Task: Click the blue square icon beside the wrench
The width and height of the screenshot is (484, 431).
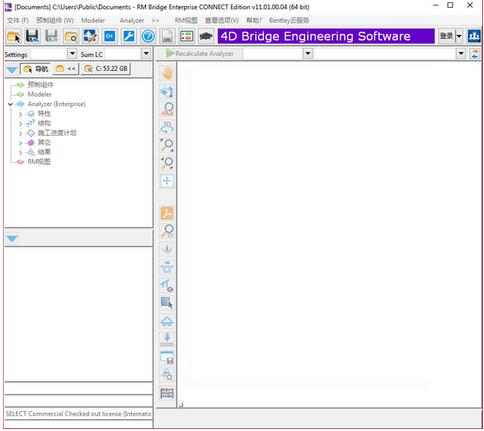Action: 110,36
